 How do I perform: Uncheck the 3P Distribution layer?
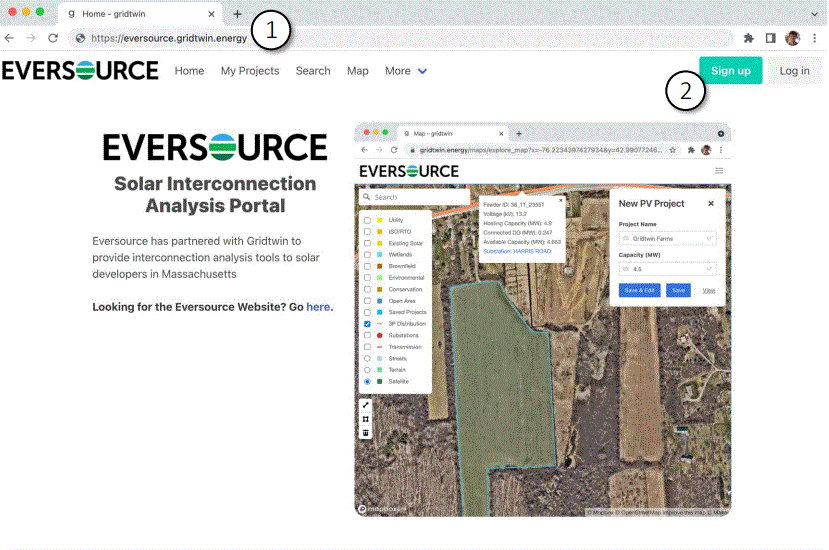pos(367,324)
